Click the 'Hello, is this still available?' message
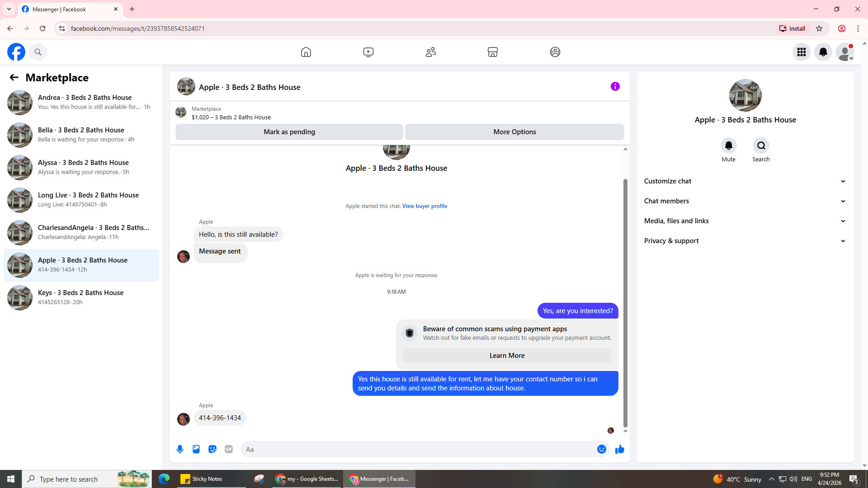868x488 pixels. click(x=238, y=235)
